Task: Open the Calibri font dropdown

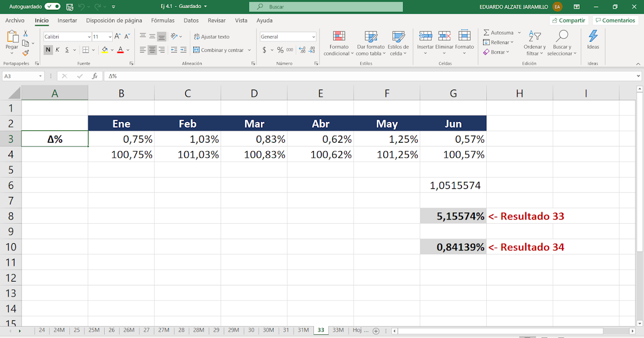Action: pyautogui.click(x=90, y=36)
